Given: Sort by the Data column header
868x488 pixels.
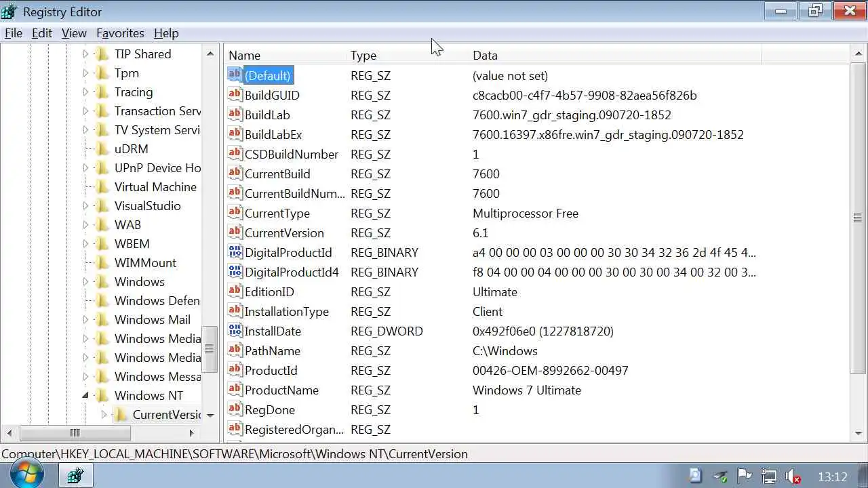Looking at the screenshot, I should click(615, 55).
